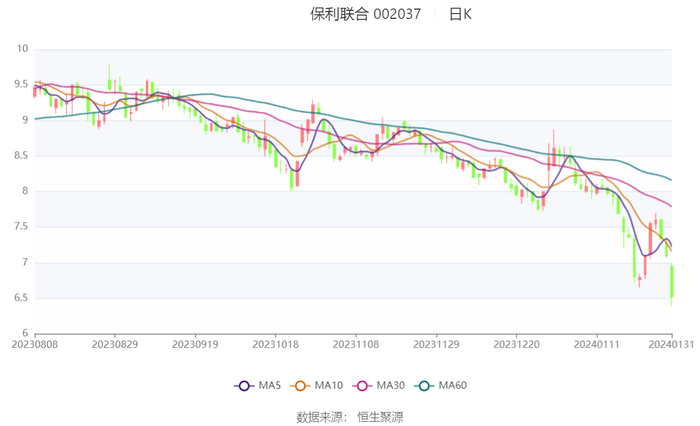Click the stock title 保利联合 002037
The width and height of the screenshot is (700, 426).
(x=366, y=14)
